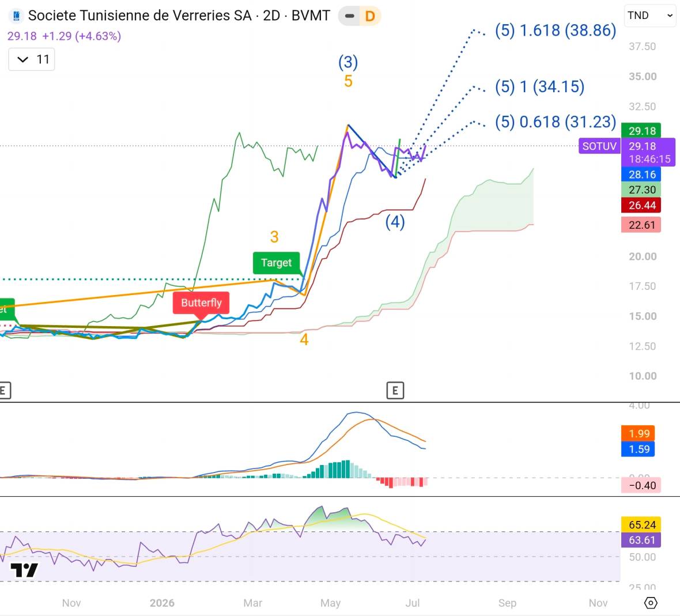Image resolution: width=680 pixels, height=616 pixels.
Task: Select the (5) 0.618 (31.23) projection label
Action: [x=556, y=122]
